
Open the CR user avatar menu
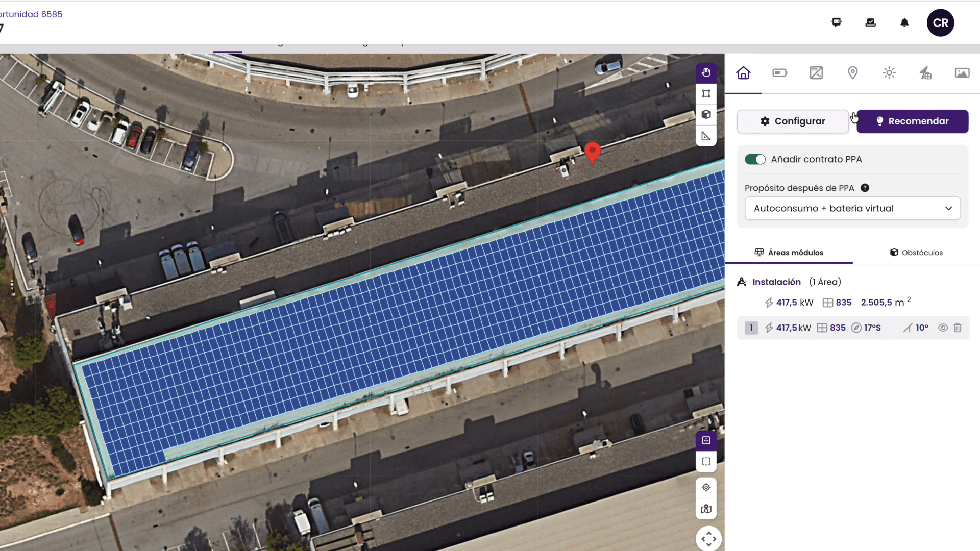[x=940, y=22]
